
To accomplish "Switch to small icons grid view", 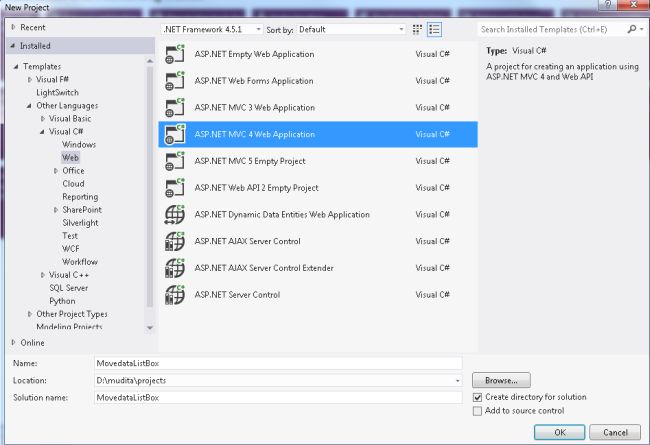I will coord(417,29).
